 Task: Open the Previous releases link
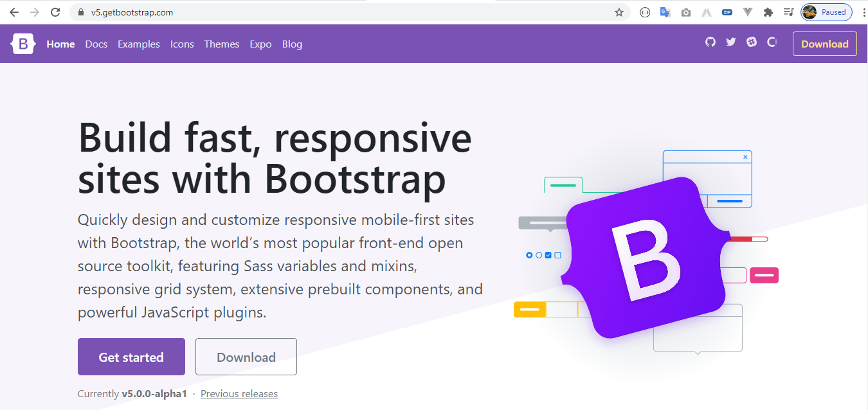(x=239, y=393)
